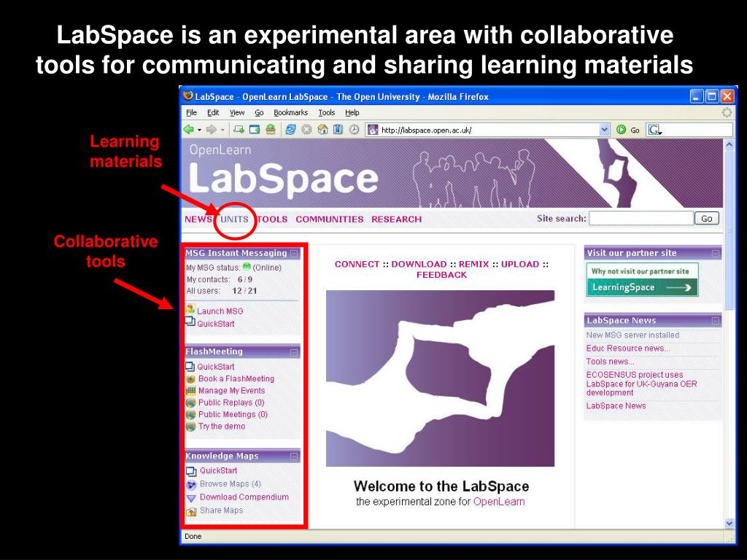Click the REMIX link
747x560 pixels.
pos(473,264)
